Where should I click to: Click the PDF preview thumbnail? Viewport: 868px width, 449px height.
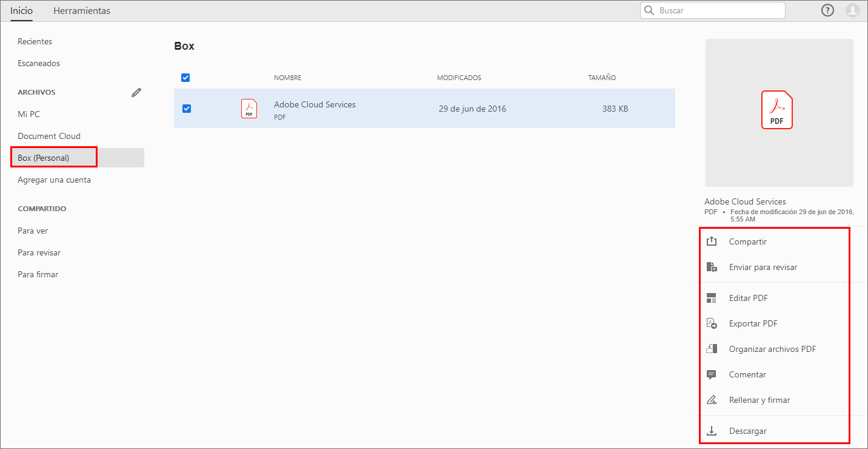pos(778,110)
